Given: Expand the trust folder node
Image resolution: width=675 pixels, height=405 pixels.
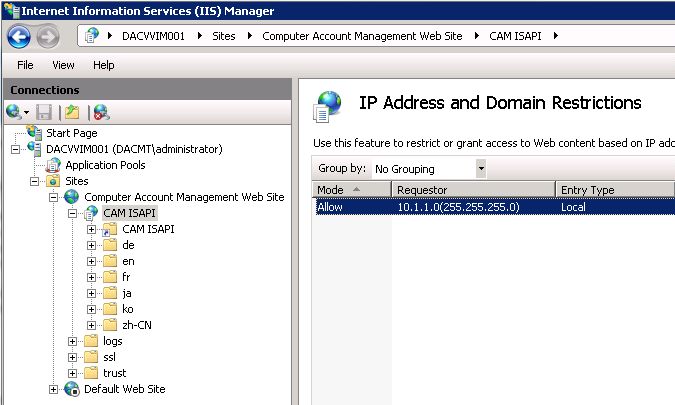Looking at the screenshot, I should click(x=72, y=373).
